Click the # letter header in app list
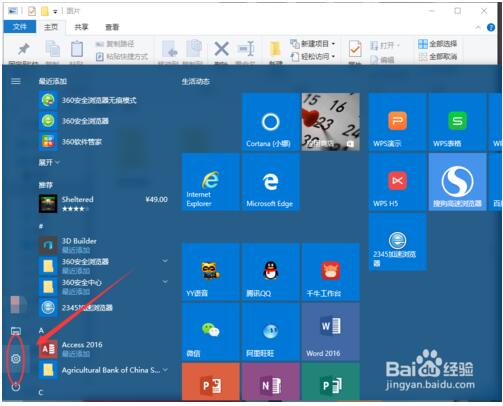 point(41,227)
